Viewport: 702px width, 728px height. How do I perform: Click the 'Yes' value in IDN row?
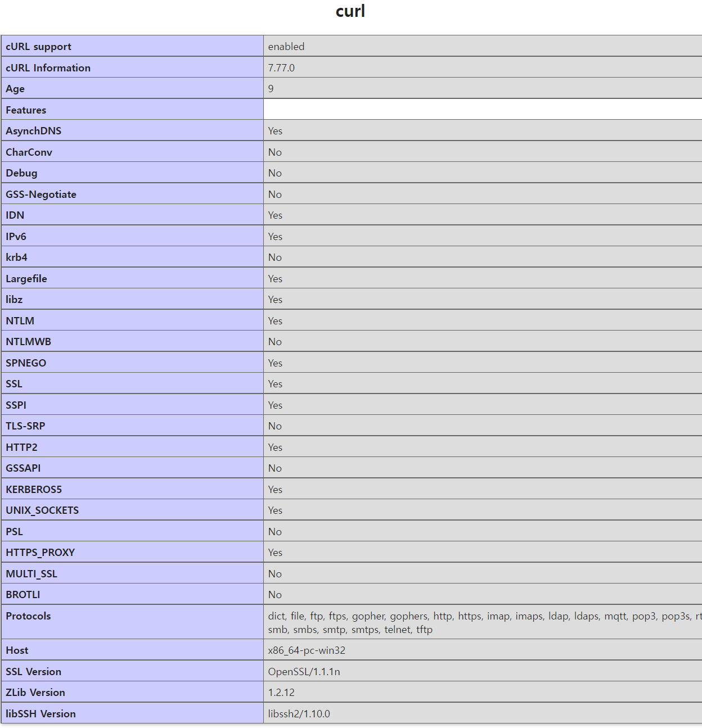point(275,215)
